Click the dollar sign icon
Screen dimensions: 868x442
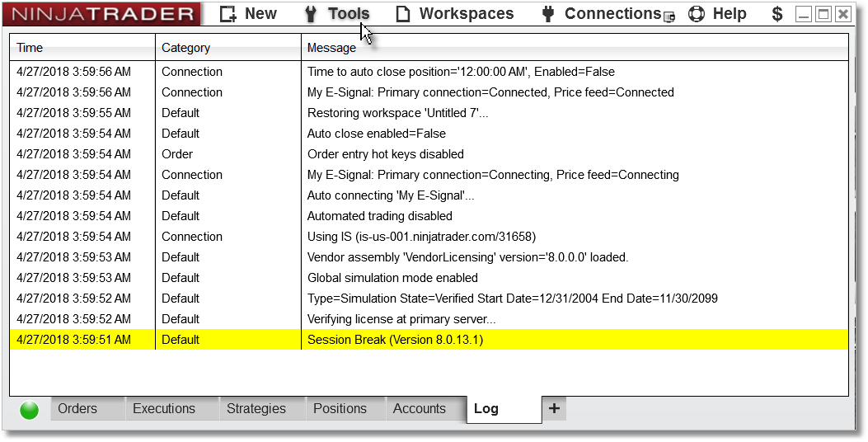click(x=777, y=14)
